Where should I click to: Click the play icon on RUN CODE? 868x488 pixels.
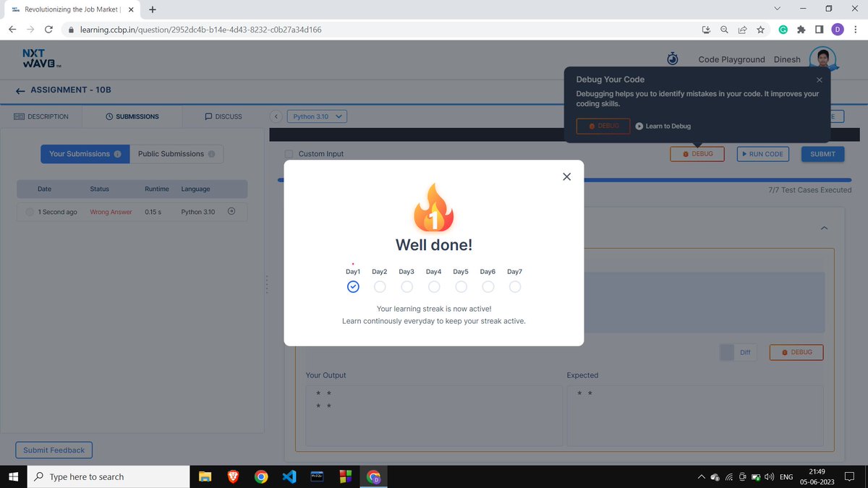click(x=745, y=153)
